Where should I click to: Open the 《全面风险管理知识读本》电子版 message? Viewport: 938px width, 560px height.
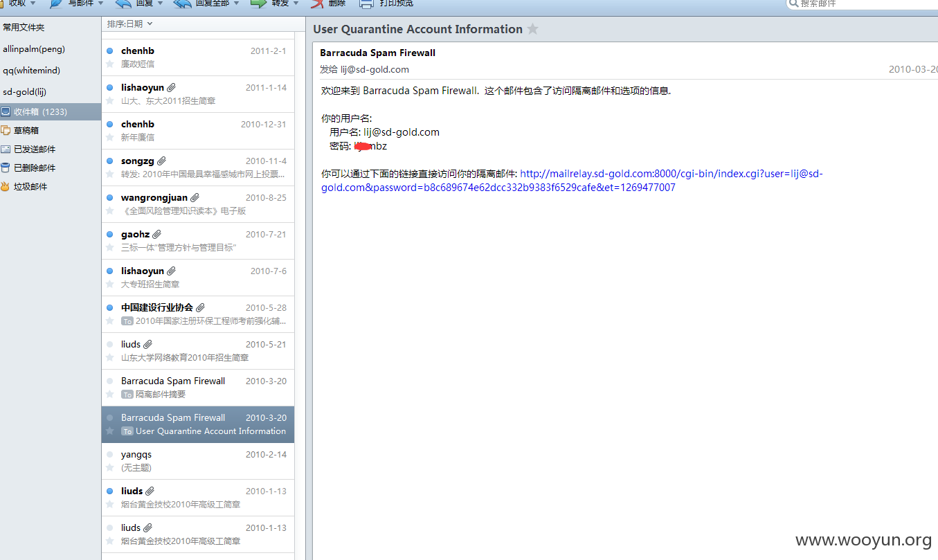(198, 204)
